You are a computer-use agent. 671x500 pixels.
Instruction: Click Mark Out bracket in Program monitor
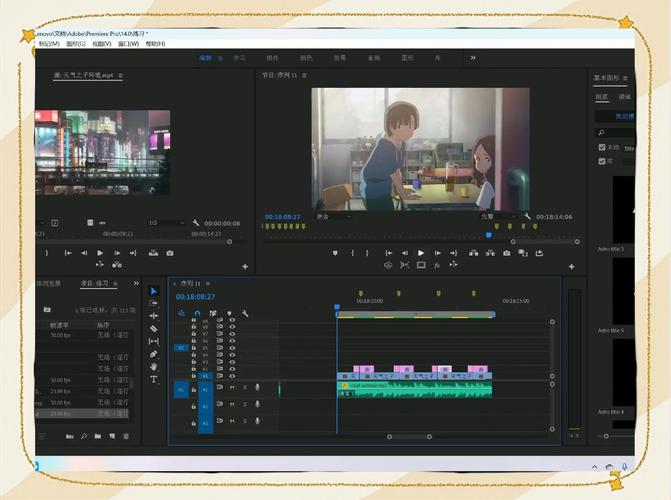[x=367, y=253]
